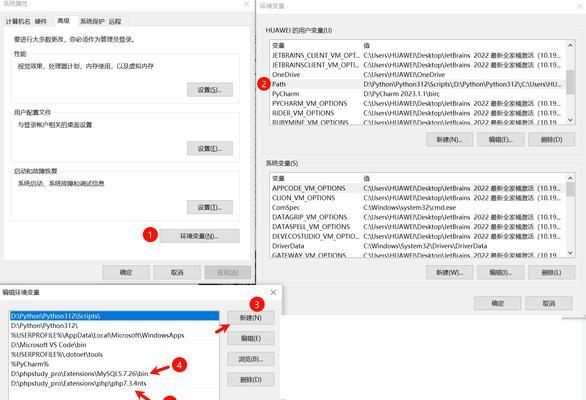
Task: Click the 设置(T) startup and recovery button
Action: tap(210, 207)
